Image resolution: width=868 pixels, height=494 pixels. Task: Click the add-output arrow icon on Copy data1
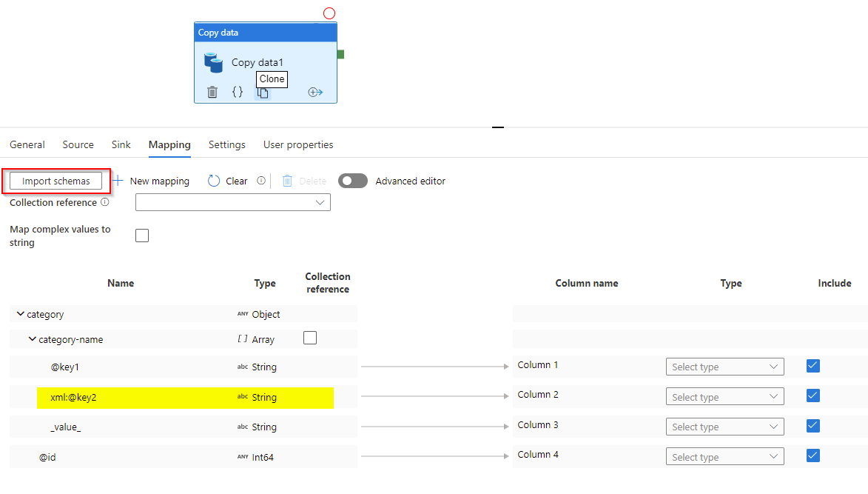point(315,91)
